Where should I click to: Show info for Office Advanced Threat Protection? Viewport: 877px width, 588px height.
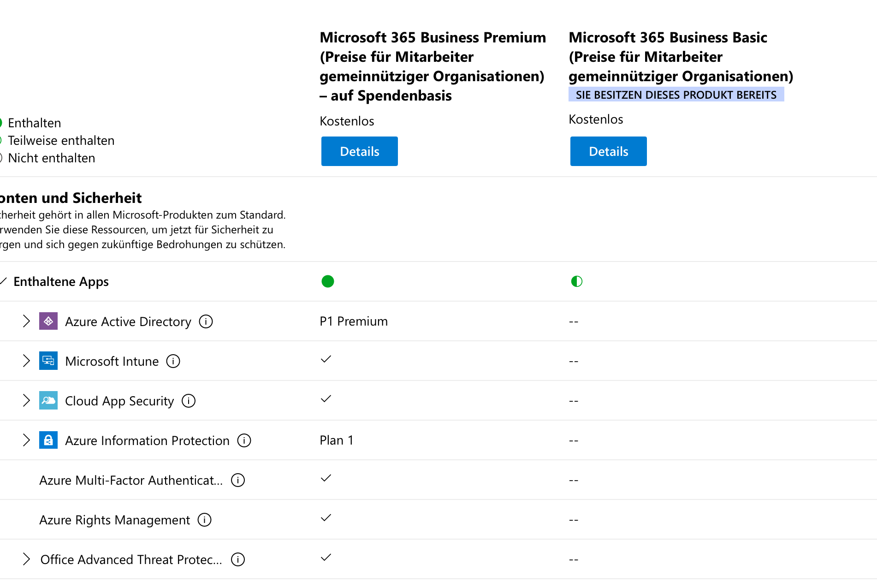click(238, 559)
